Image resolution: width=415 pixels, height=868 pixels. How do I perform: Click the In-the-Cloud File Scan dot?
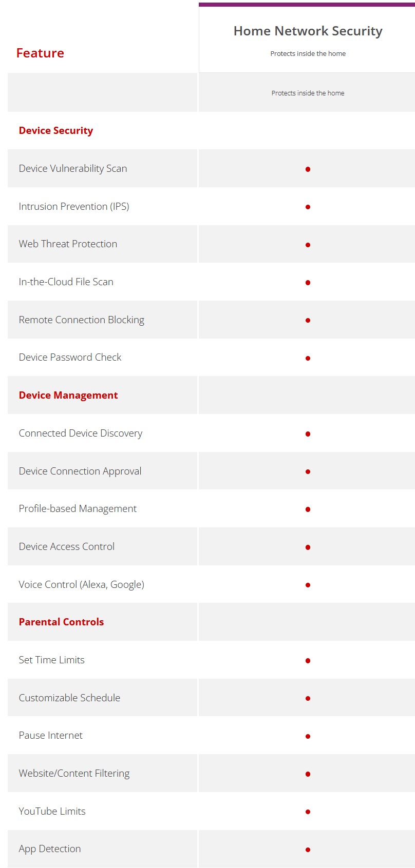click(x=308, y=282)
